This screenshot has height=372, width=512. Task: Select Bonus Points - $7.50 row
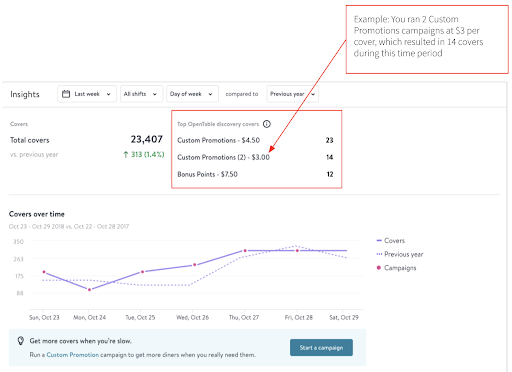[255, 174]
